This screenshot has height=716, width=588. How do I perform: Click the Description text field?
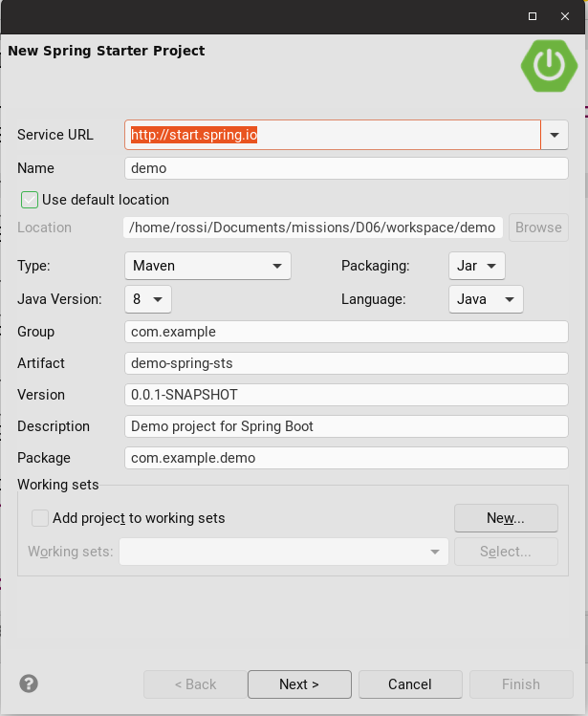click(346, 426)
